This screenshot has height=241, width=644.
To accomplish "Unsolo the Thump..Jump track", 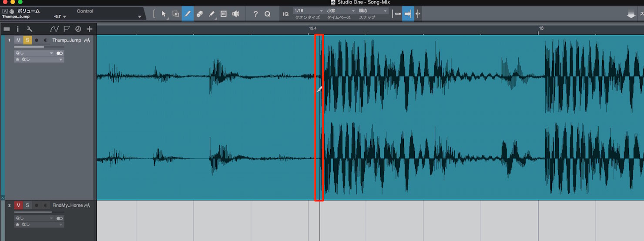I will click(x=27, y=40).
